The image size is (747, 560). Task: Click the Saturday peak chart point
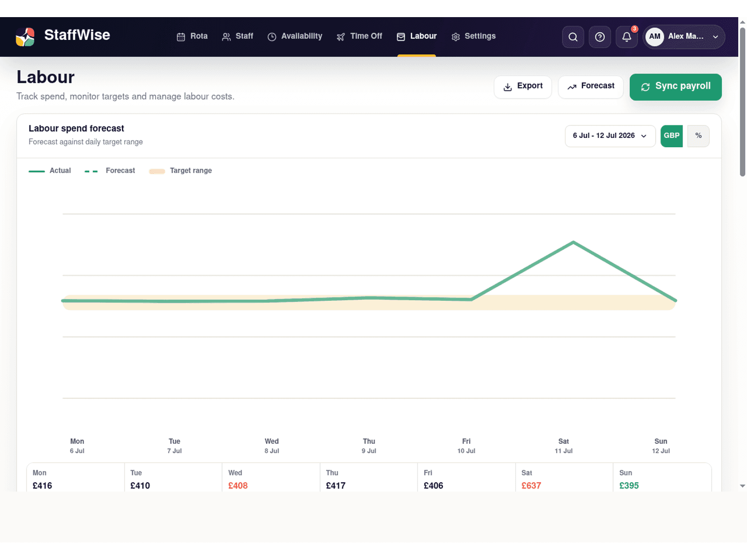point(573,242)
